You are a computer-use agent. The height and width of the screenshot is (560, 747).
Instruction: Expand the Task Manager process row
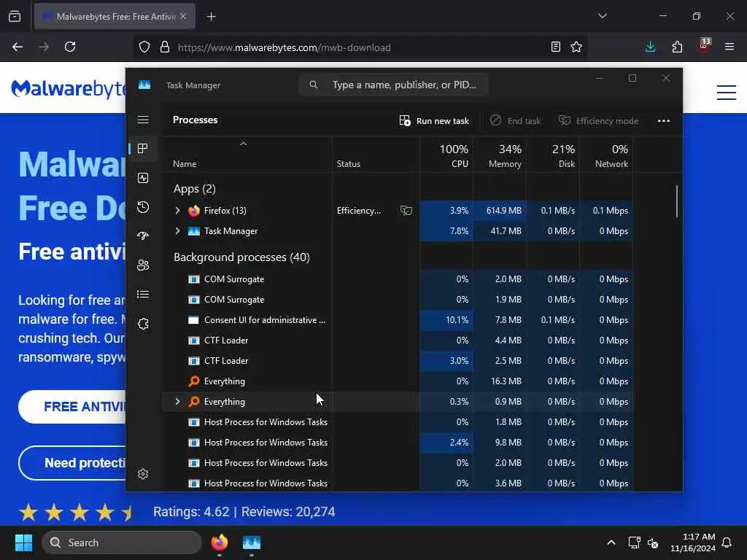coord(177,231)
